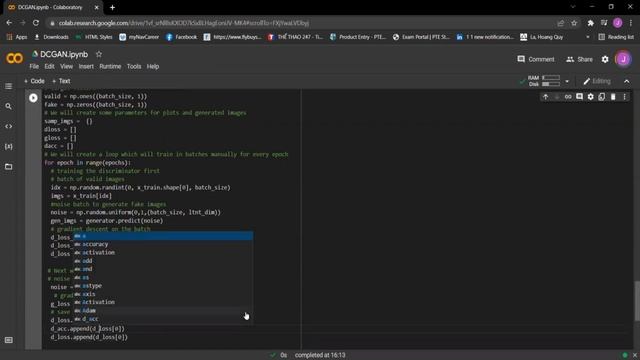The image size is (640, 360).
Task: Open more cell actions menu
Action: (x=624, y=97)
